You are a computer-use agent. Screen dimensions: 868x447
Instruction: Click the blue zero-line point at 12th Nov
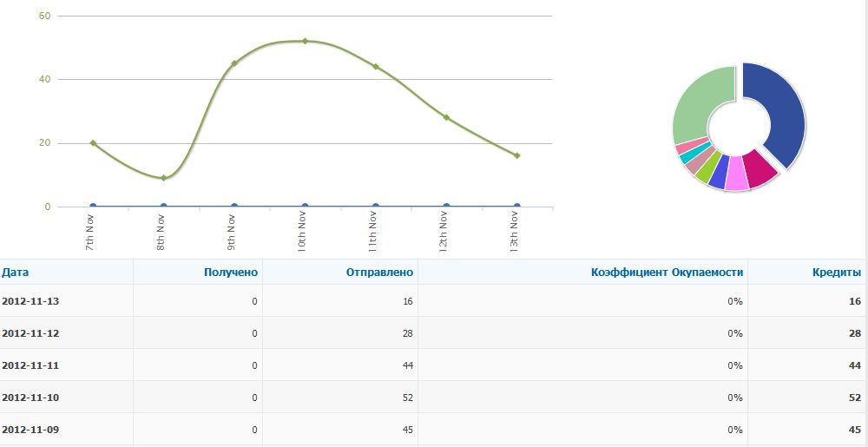(x=446, y=207)
